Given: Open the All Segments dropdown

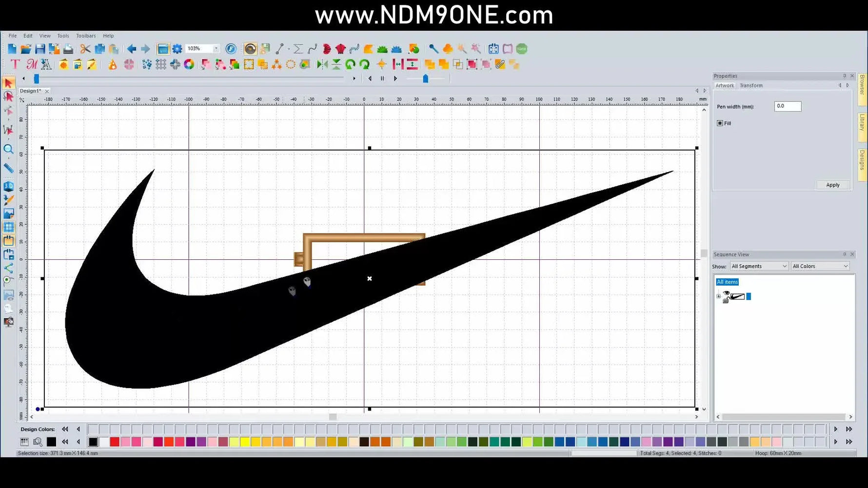Looking at the screenshot, I should click(x=759, y=266).
